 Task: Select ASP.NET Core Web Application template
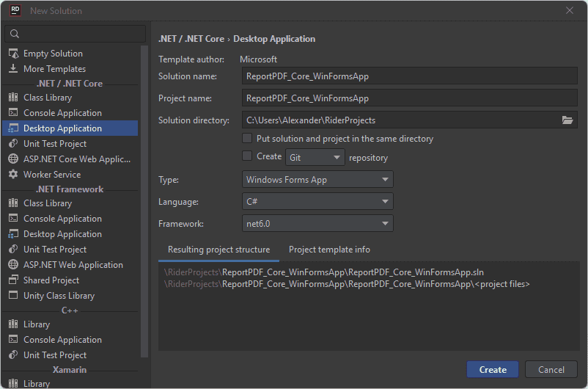pyautogui.click(x=70, y=159)
